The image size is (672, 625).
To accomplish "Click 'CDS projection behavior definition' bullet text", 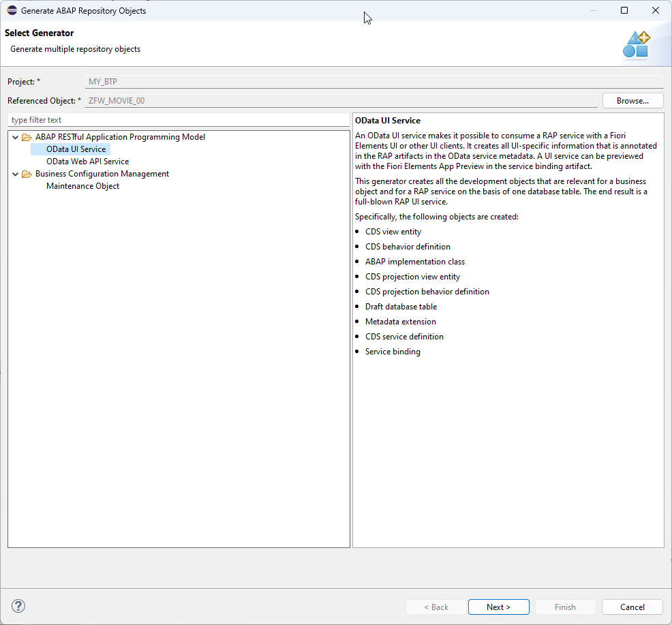I will pyautogui.click(x=427, y=292).
